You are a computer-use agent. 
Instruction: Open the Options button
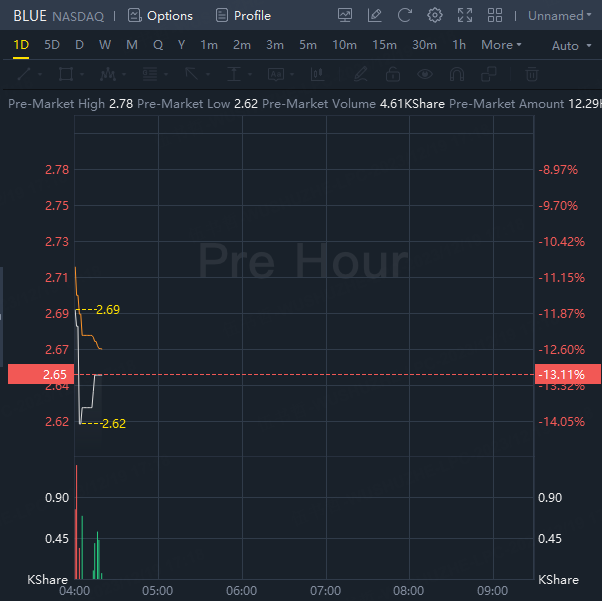[x=160, y=16]
